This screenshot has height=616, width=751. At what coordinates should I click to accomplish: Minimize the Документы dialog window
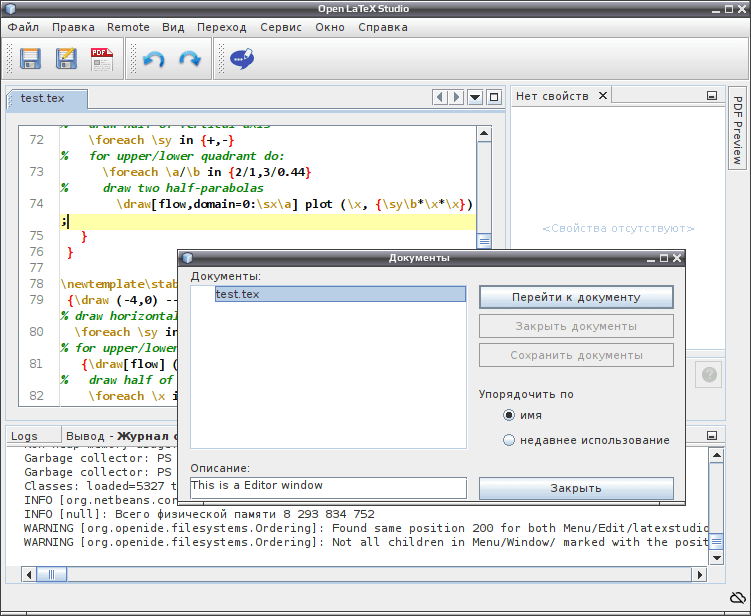point(651,258)
